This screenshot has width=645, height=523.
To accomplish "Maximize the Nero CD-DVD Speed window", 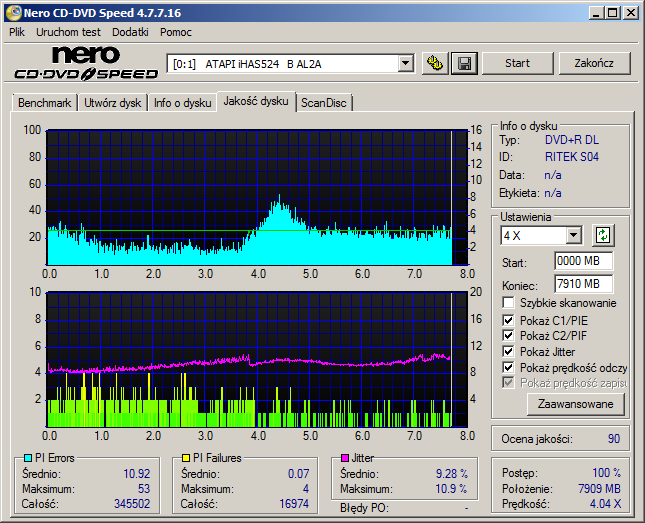I will pyautogui.click(x=613, y=13).
